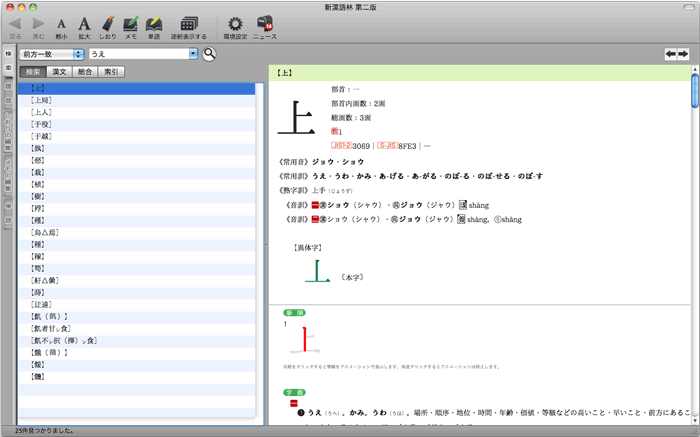700x437 pixels.
Task: Show previous entry with left arrow button
Action: click(671, 54)
